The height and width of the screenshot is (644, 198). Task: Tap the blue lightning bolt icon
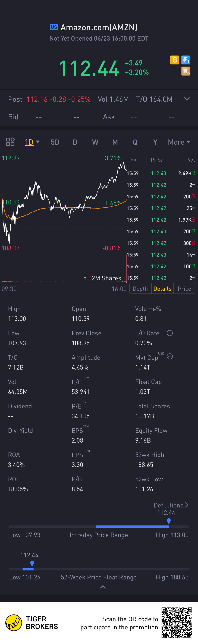(x=186, y=60)
